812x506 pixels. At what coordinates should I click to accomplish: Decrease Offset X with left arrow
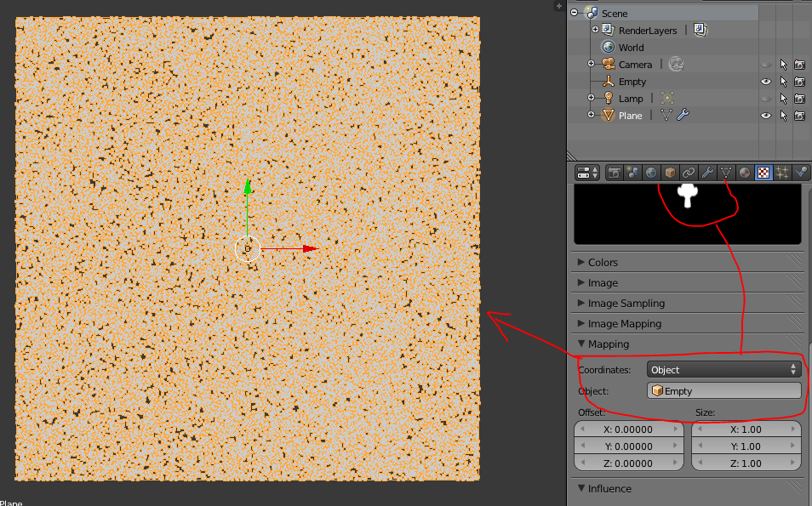[582, 429]
